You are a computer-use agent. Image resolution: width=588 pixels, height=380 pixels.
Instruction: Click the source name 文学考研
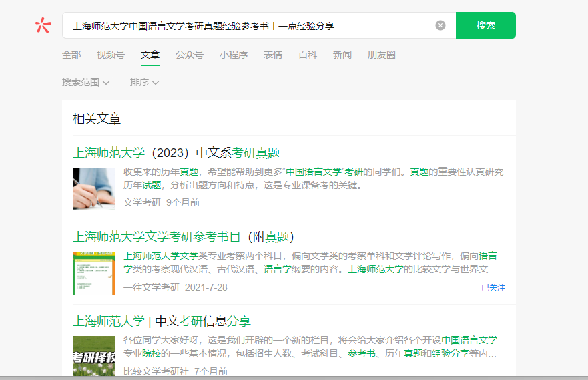[142, 202]
